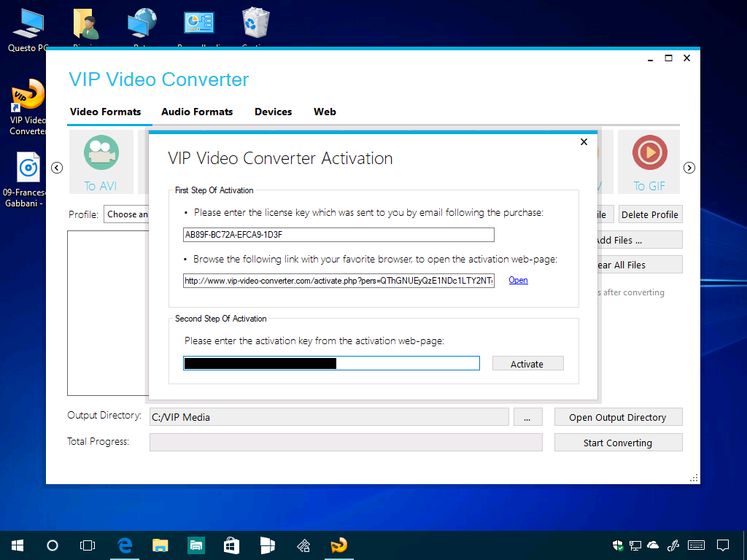Open File Explorer from the taskbar
Image resolution: width=747 pixels, height=560 pixels.
tap(160, 545)
